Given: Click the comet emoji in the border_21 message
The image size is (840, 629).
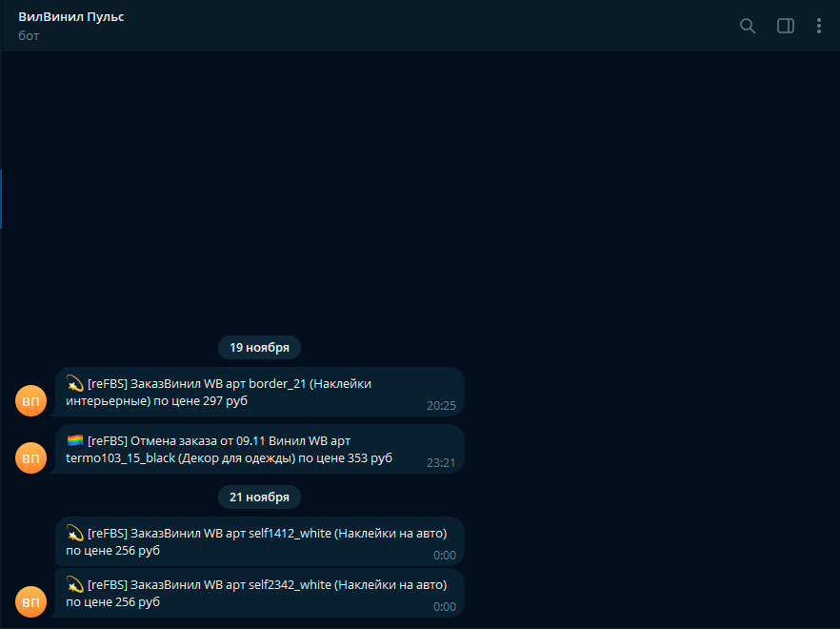Looking at the screenshot, I should click(75, 383).
